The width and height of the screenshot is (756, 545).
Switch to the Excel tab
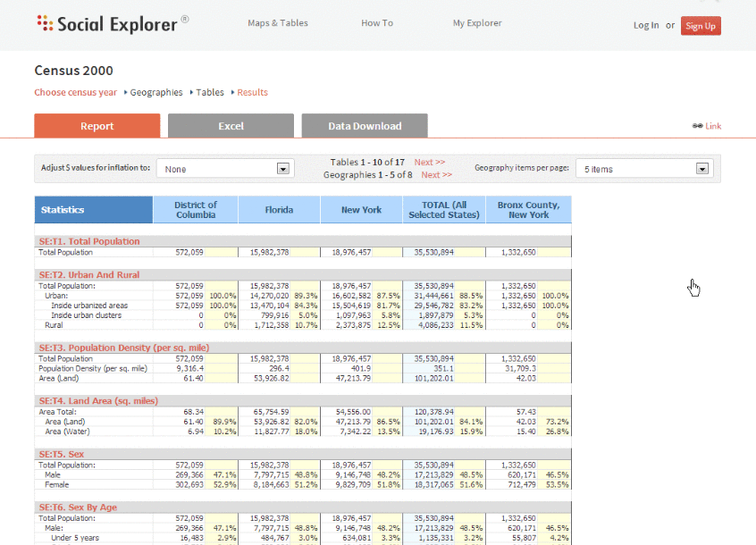[x=231, y=126]
